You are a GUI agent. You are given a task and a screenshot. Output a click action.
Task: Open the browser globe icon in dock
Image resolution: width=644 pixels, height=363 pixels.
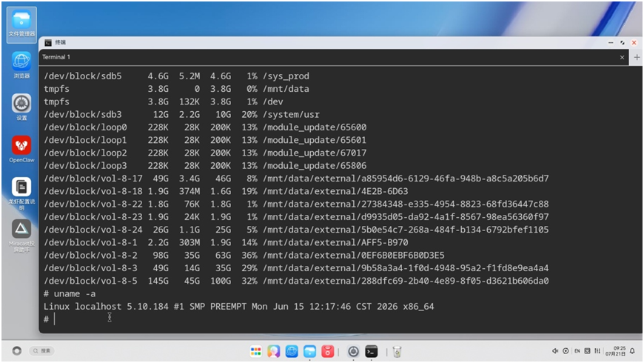click(x=292, y=351)
